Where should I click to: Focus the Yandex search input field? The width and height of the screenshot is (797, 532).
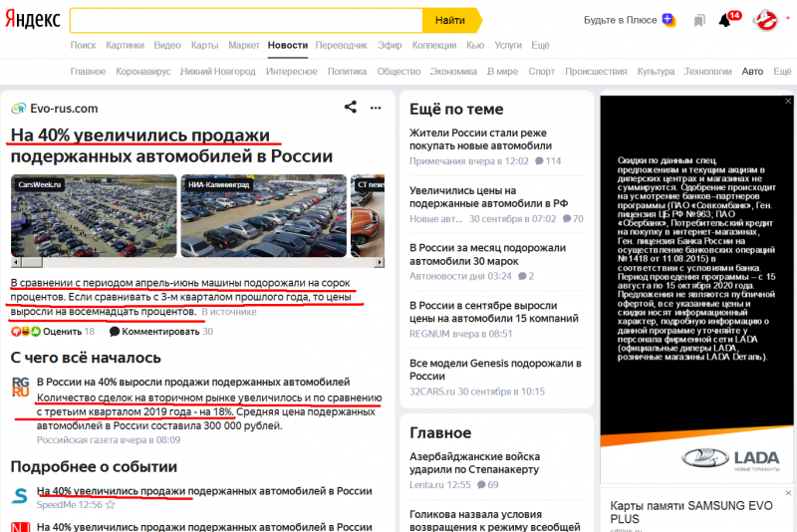(x=246, y=20)
